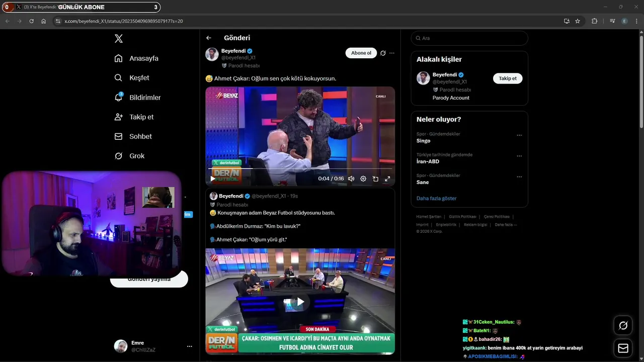644x362 pixels.
Task: Open Grok floating button
Action: (623, 326)
